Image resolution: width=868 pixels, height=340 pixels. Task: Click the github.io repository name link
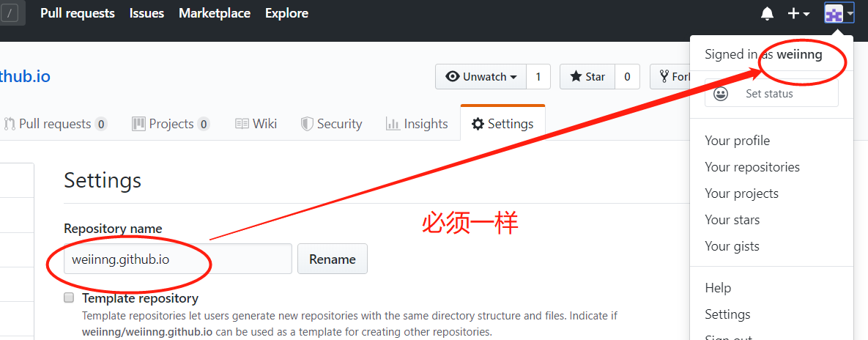click(25, 76)
